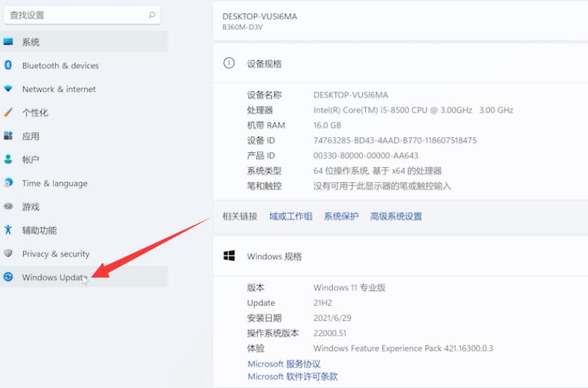Viewport: 588px width, 388px height.
Task: Open Bluetooth & devices settings
Action: click(x=84, y=66)
